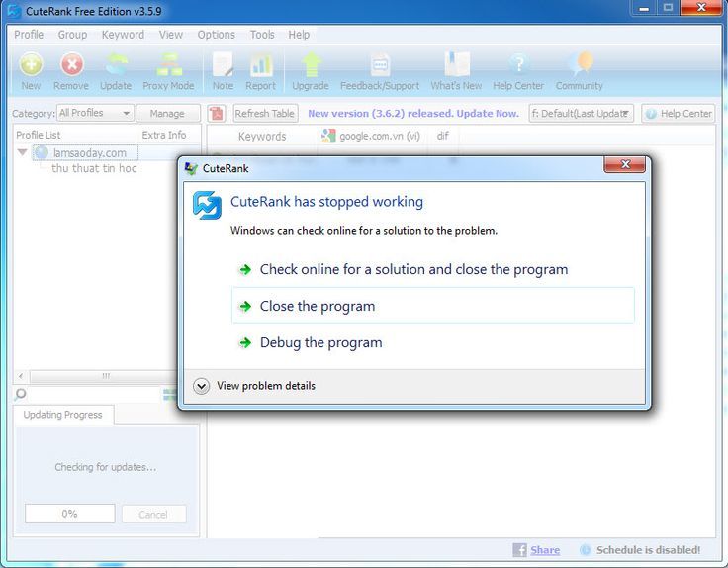
Task: Click the dif column header
Action: click(443, 136)
